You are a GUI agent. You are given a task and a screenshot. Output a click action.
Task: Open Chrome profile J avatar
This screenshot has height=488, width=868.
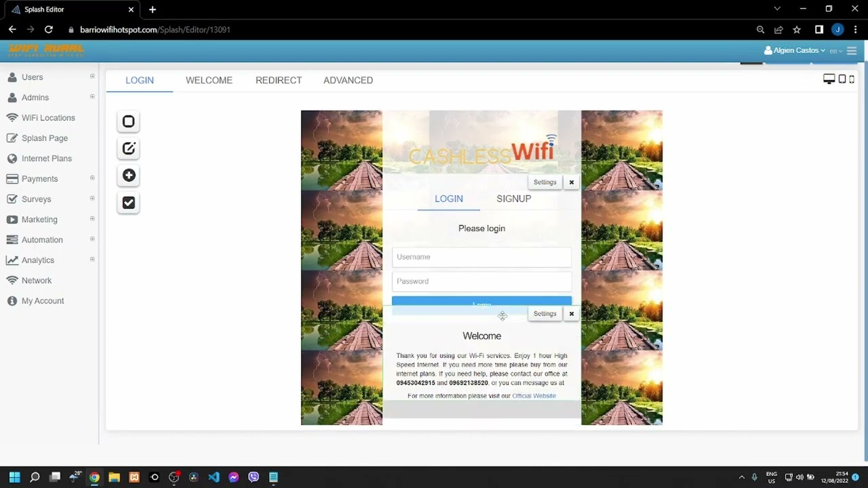coord(837,30)
